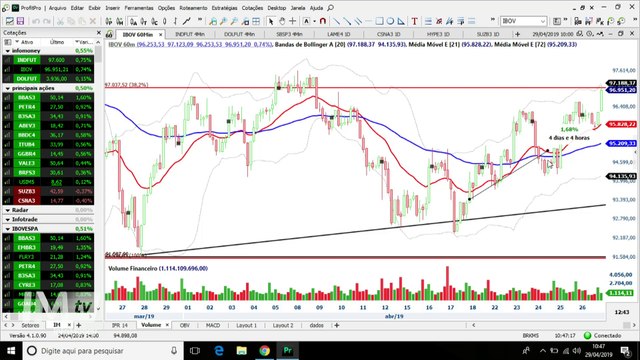Screen dimensions: 640x360
Task: Switch to the LAME4 1D chart tab
Action: [x=338, y=34]
